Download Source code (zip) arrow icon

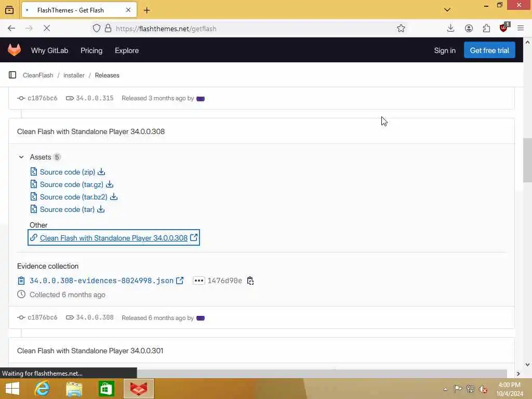click(101, 172)
